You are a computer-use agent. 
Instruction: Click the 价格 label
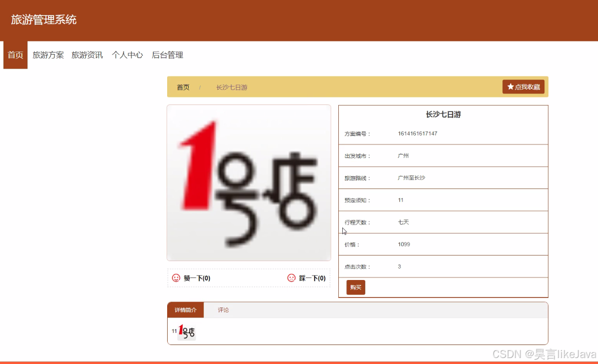[352, 244]
